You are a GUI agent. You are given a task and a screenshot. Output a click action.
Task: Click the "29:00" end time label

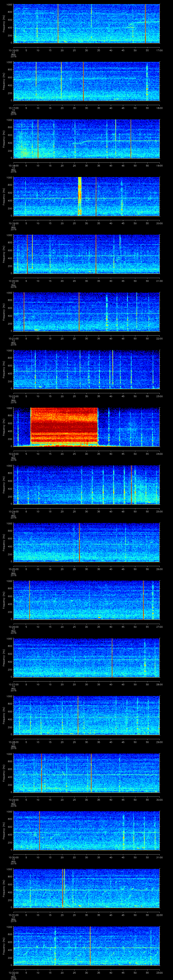(159, 742)
